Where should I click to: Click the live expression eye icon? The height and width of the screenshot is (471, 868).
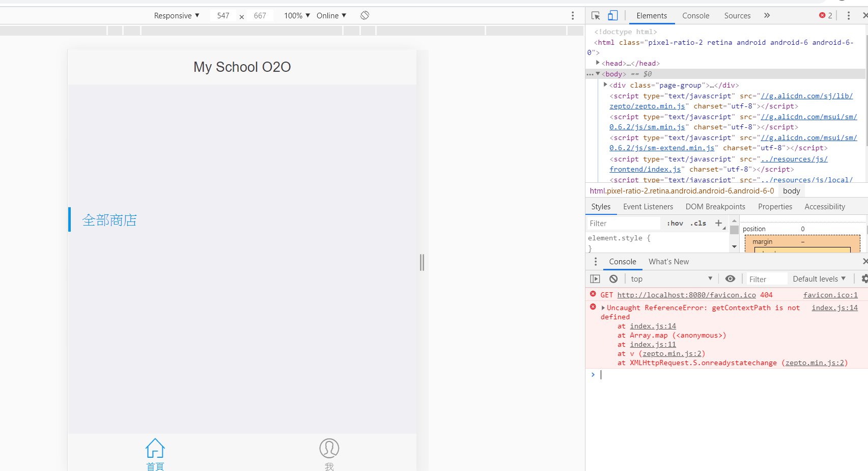(730, 279)
